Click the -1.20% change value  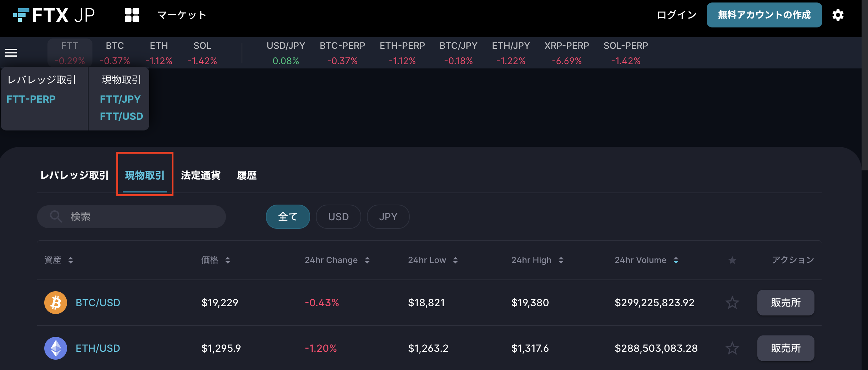tap(321, 348)
